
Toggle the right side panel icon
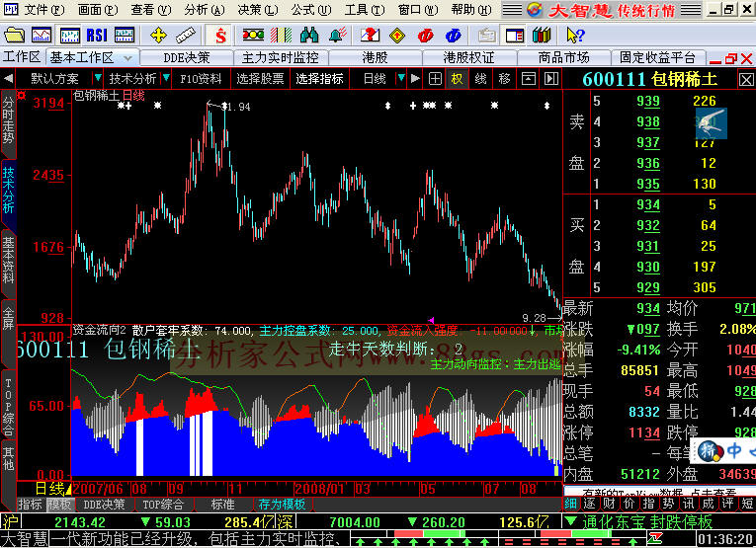click(551, 78)
